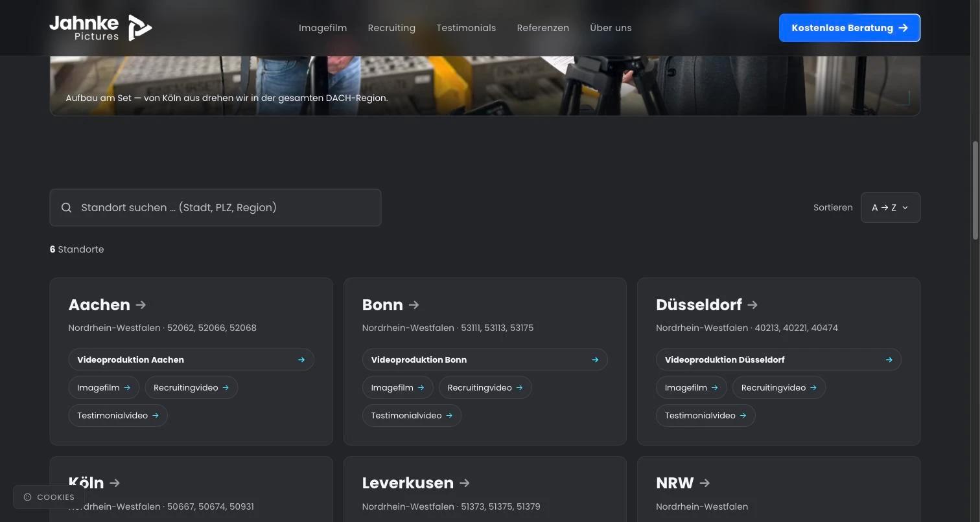The image size is (980, 522).
Task: Open the A → Z sort dropdown
Action: click(x=890, y=208)
